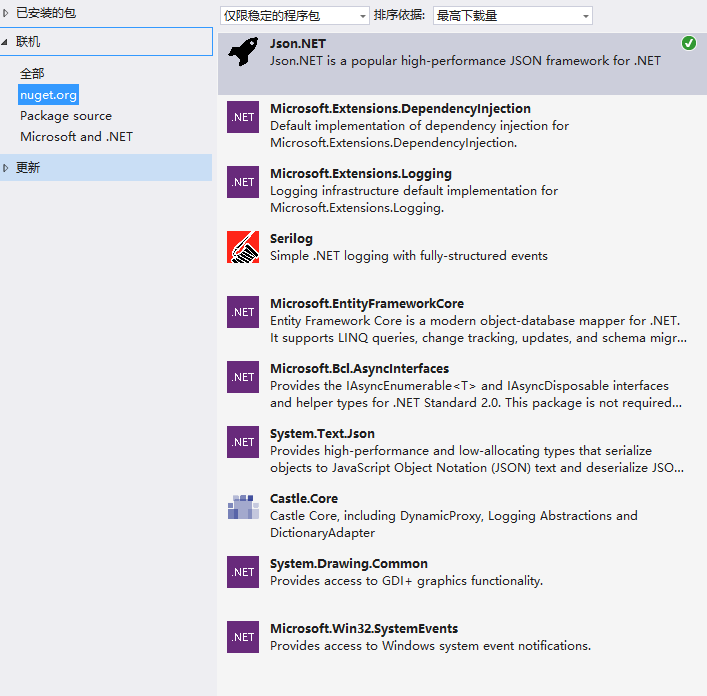Screen dimensions: 707x696
Task: Open the 最高下载量 sort dropdown
Action: [x=513, y=16]
